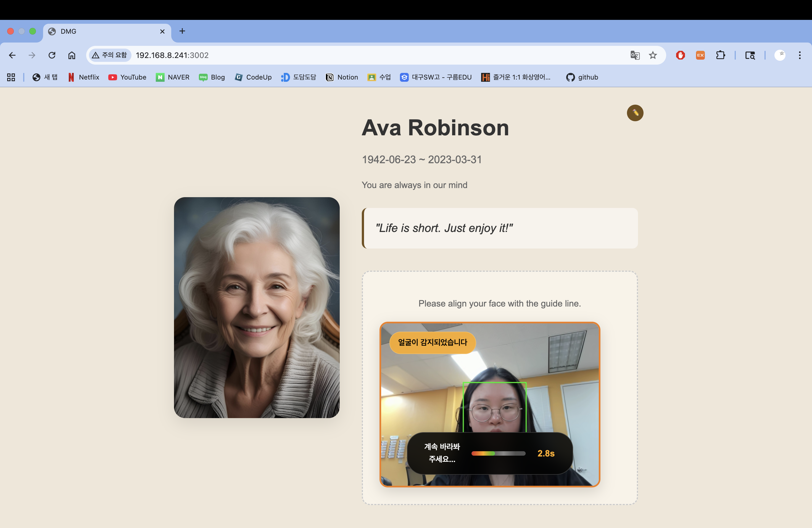This screenshot has width=812, height=528.
Task: Reload the page with refresh icon
Action: tap(52, 55)
